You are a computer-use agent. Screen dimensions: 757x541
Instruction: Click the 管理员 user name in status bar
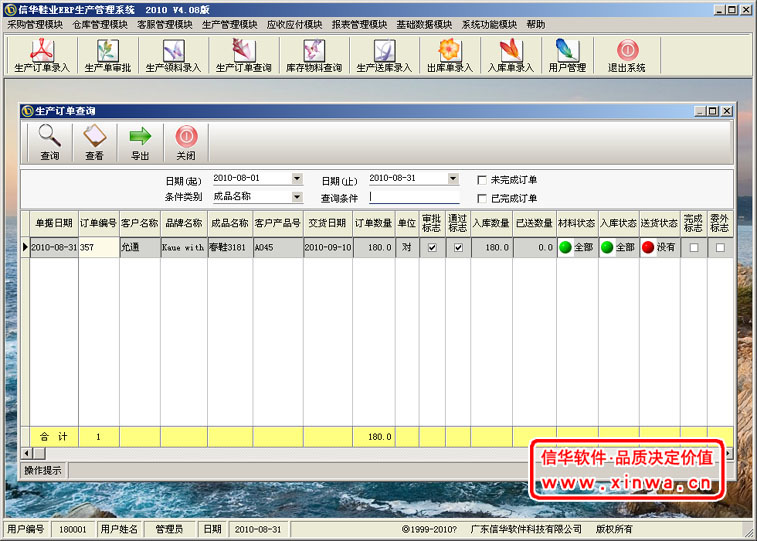click(x=169, y=529)
